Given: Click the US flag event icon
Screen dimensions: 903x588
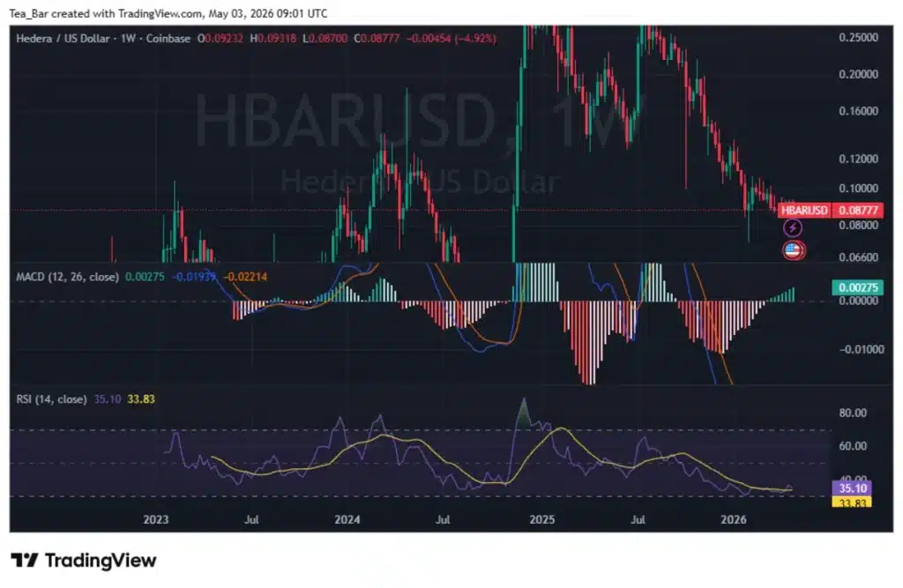Looking at the screenshot, I should 793,250.
